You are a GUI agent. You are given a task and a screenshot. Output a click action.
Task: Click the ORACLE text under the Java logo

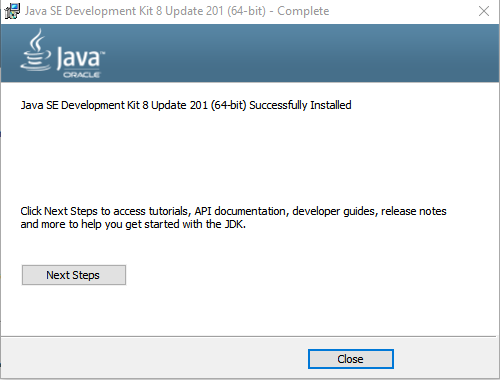(x=82, y=75)
